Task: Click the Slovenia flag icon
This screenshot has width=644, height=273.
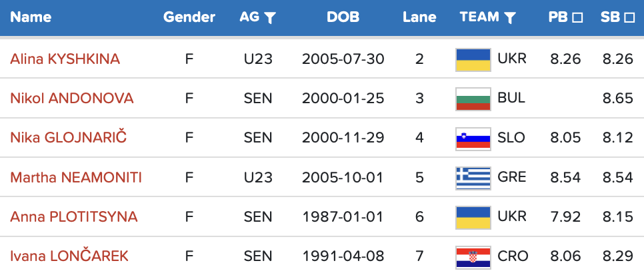Action: click(x=473, y=138)
